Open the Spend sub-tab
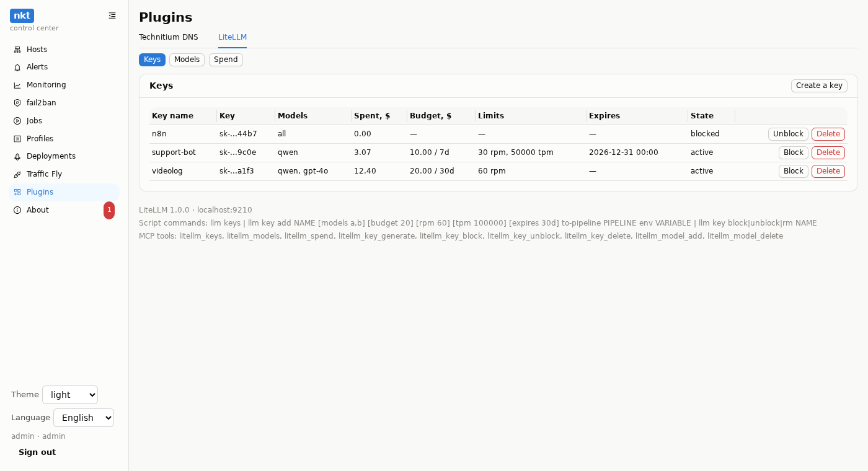The image size is (868, 471). click(226, 59)
